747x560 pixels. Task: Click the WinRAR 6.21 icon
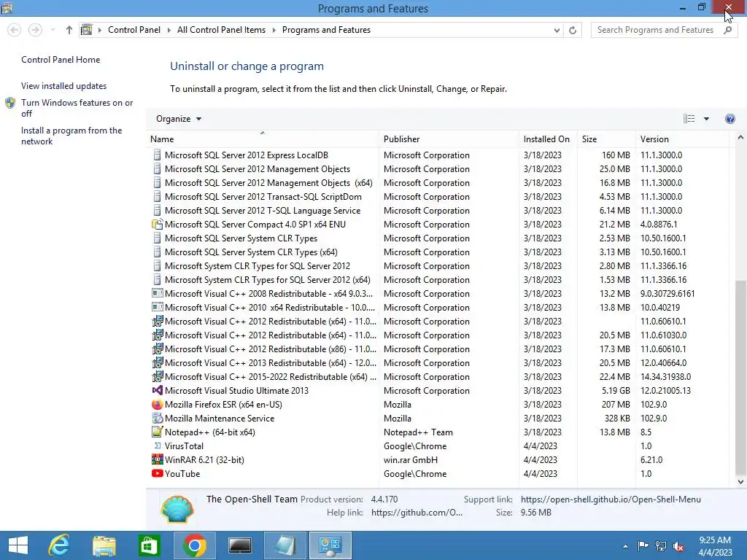click(158, 459)
